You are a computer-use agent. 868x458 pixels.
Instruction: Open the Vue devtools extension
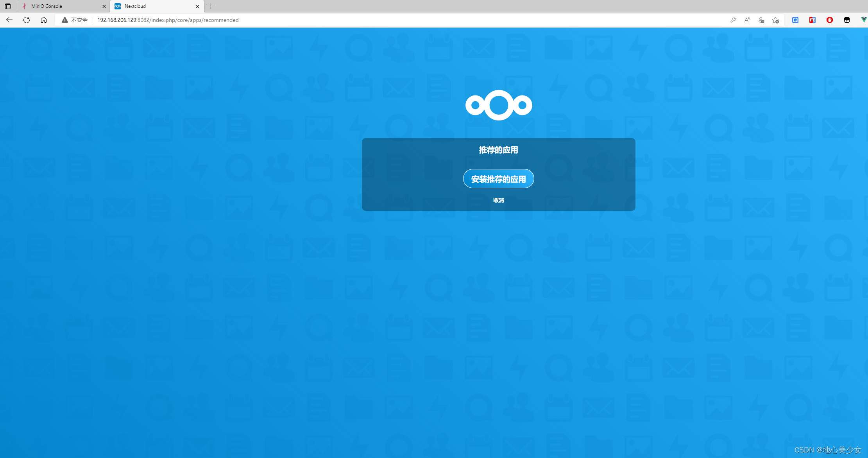point(863,20)
